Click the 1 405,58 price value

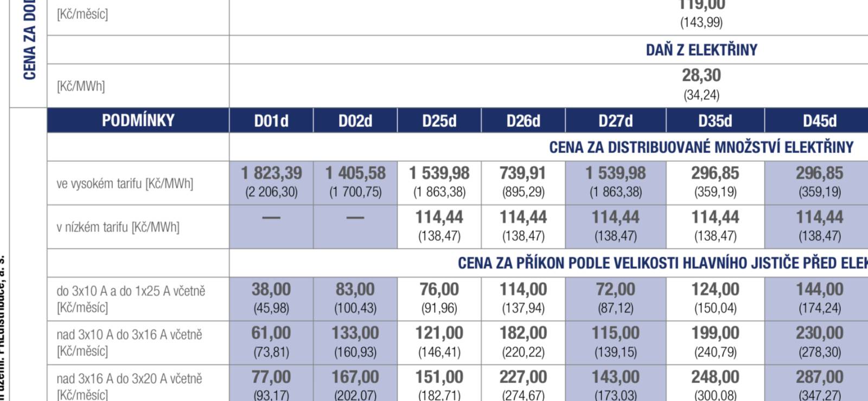pos(355,173)
